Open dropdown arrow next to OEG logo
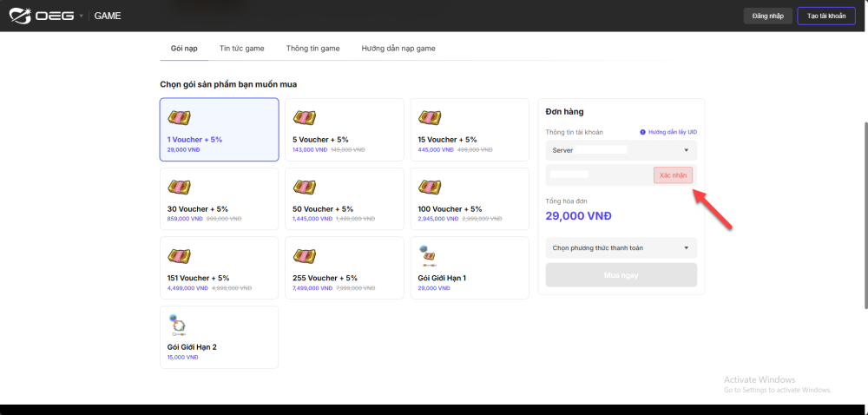This screenshot has width=868, height=415. pos(82,16)
